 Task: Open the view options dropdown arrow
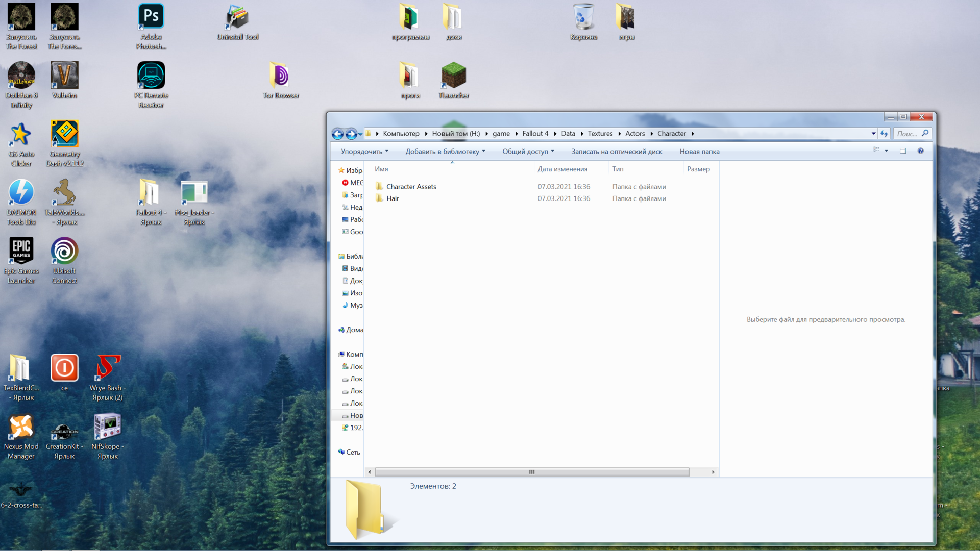pyautogui.click(x=887, y=151)
